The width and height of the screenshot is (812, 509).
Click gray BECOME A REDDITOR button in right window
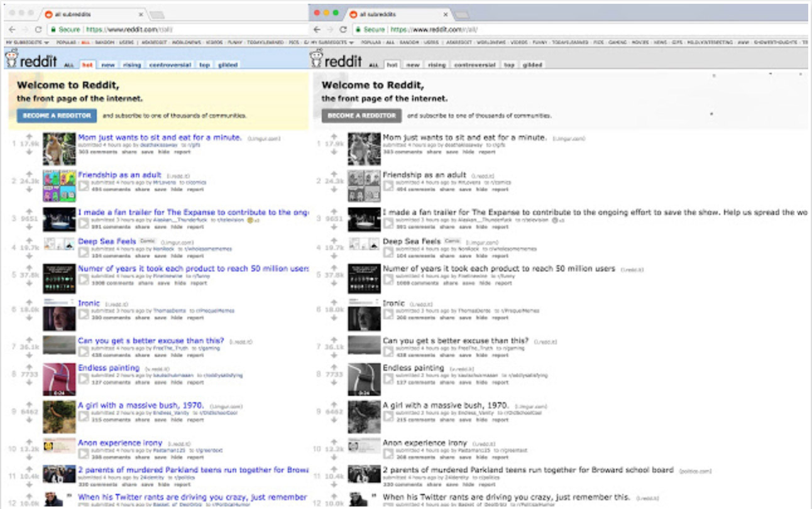362,116
